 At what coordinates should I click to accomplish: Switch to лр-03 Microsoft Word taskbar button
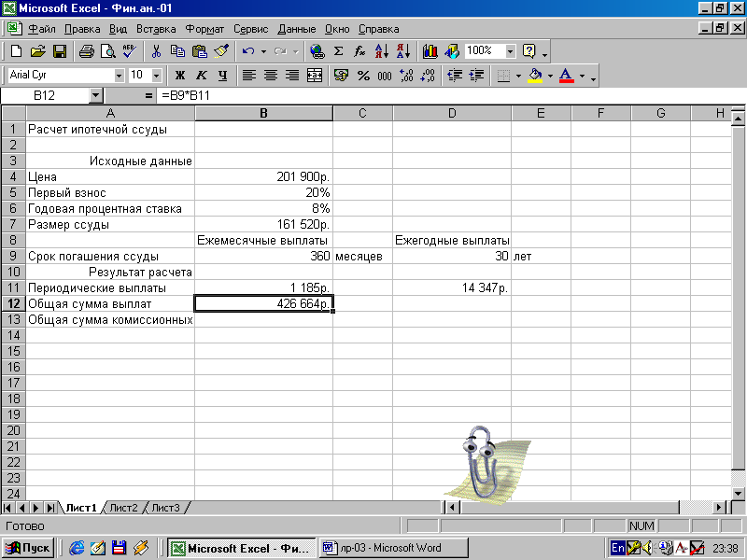pyautogui.click(x=392, y=548)
